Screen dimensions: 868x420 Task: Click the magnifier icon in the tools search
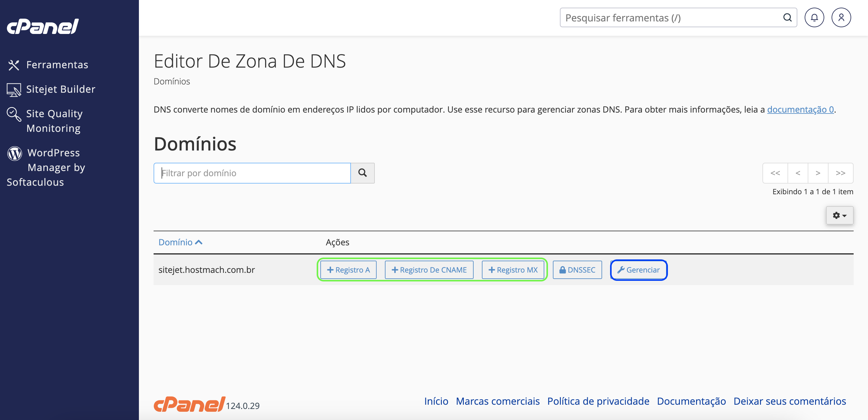click(787, 17)
